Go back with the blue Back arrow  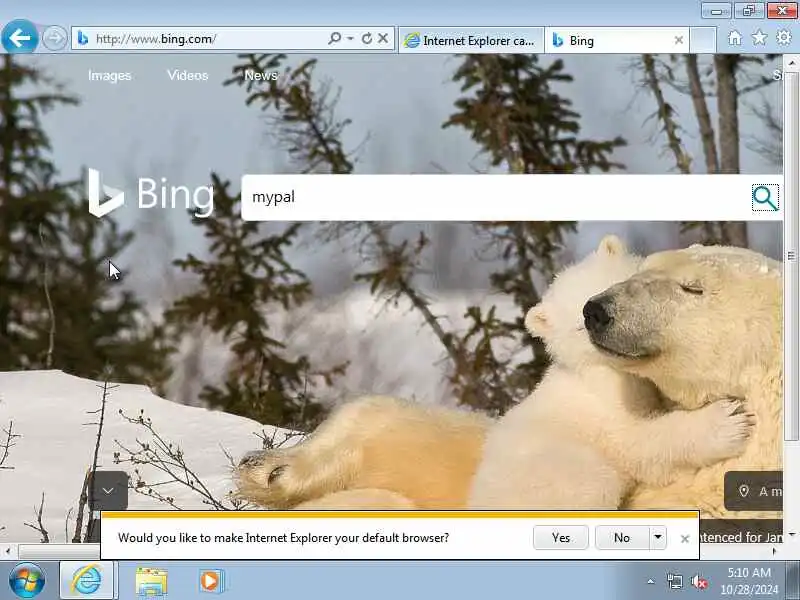[x=19, y=37]
